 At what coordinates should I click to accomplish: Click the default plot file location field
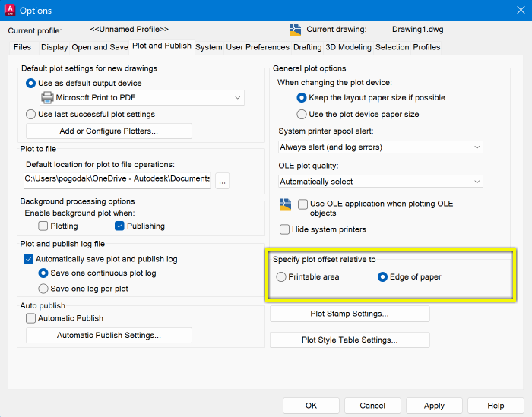click(x=117, y=180)
